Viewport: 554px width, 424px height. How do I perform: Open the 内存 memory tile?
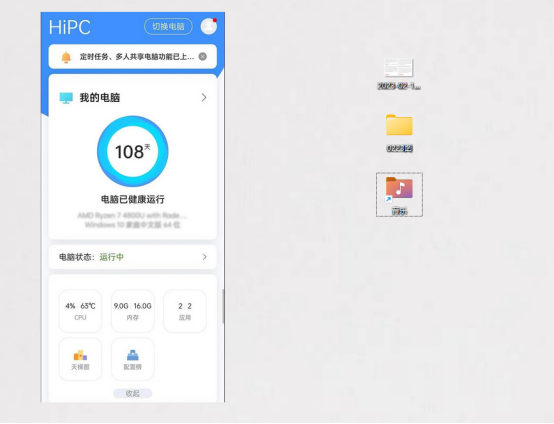pyautogui.click(x=132, y=311)
